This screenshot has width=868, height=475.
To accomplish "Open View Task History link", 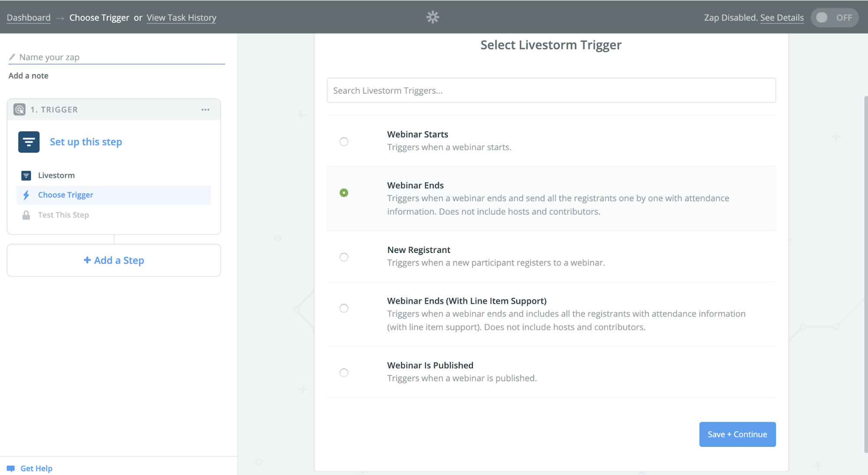I will tap(182, 18).
